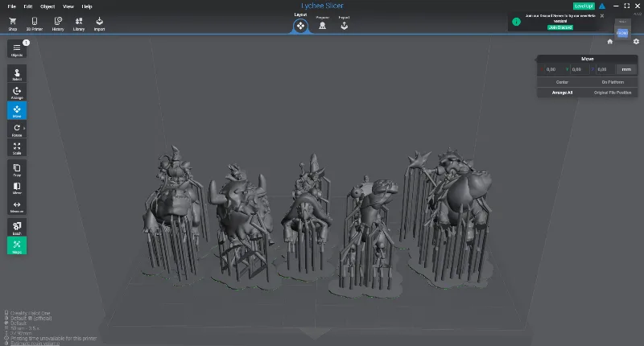Viewport: 644px width, 346px height.
Task: Click the green Magic tool
Action: (x=17, y=245)
